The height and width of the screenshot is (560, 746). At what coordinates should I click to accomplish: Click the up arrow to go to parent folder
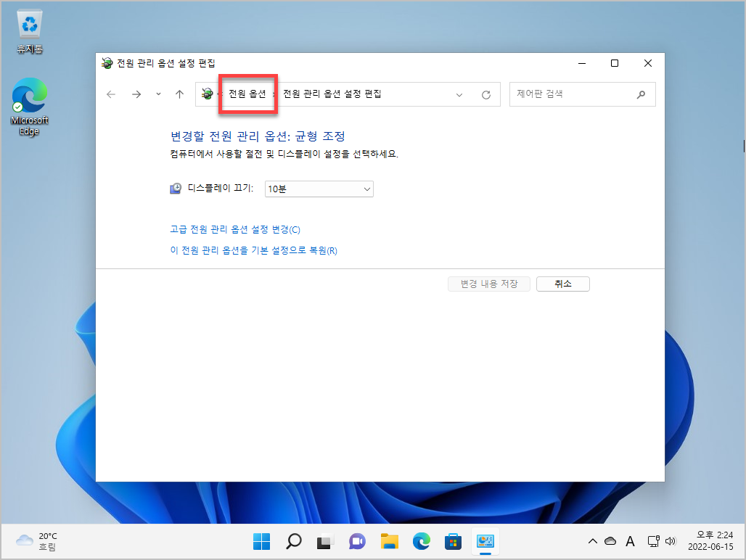click(x=179, y=94)
